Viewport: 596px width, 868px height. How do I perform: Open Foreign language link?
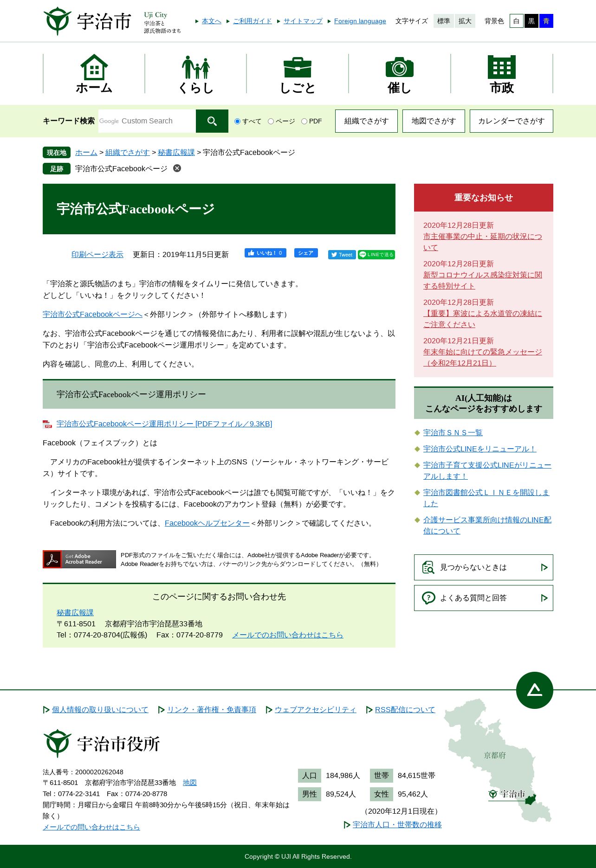pyautogui.click(x=360, y=21)
